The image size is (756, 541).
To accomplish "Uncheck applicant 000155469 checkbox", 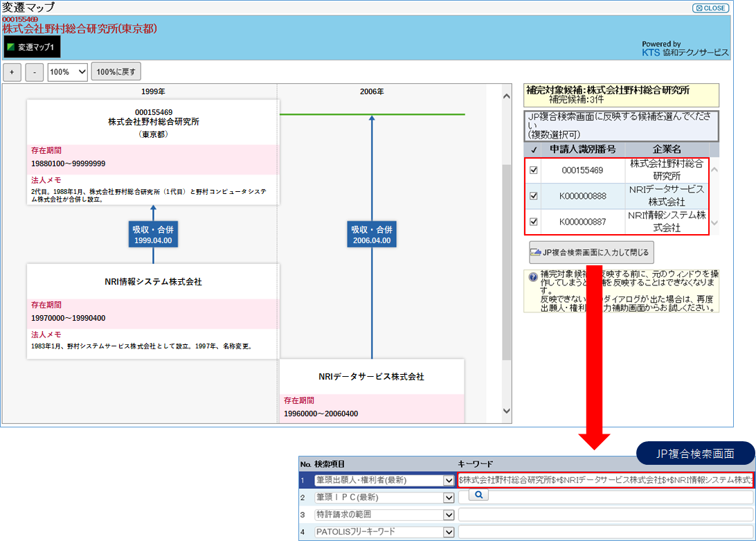I will [534, 170].
